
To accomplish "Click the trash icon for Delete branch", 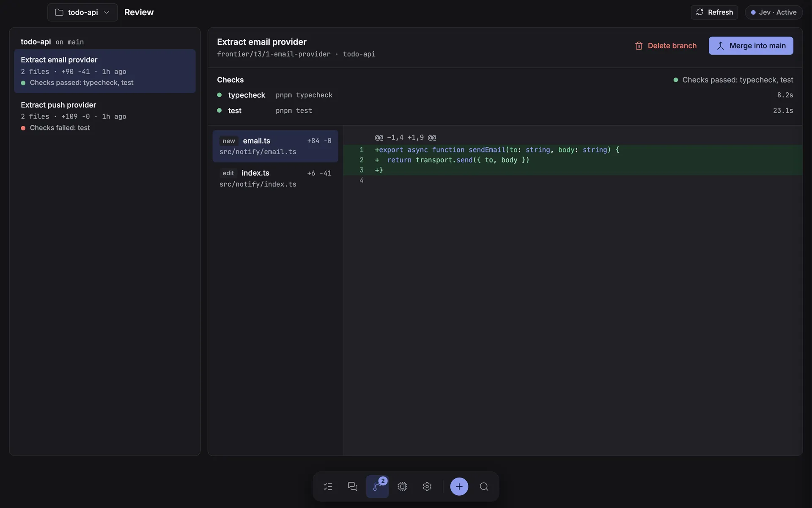I will pyautogui.click(x=639, y=46).
